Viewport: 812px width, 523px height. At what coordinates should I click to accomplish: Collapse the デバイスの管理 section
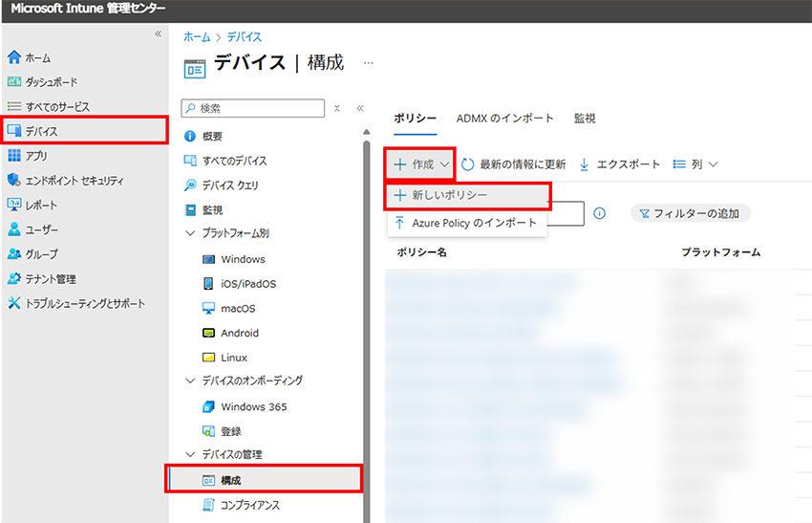pos(190,454)
